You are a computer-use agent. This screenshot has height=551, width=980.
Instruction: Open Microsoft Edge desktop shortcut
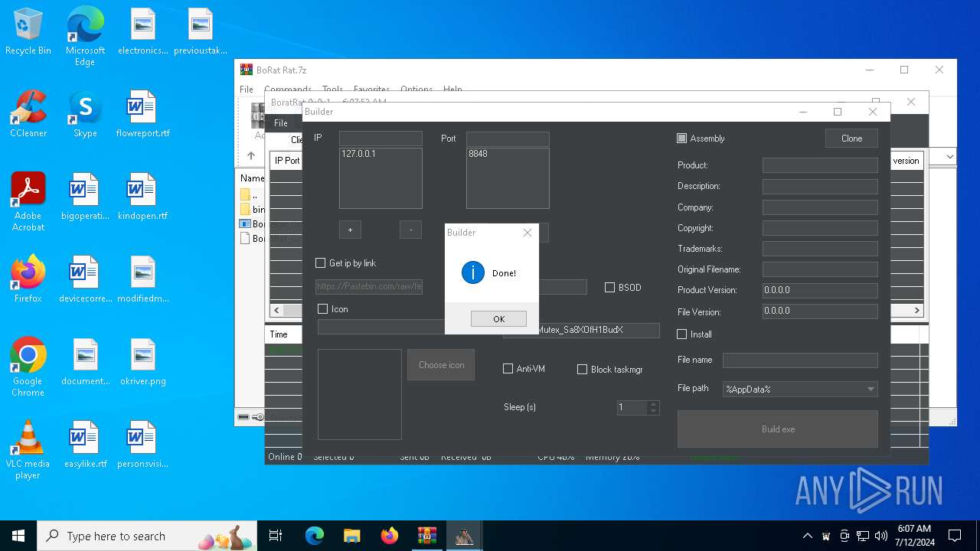[85, 37]
